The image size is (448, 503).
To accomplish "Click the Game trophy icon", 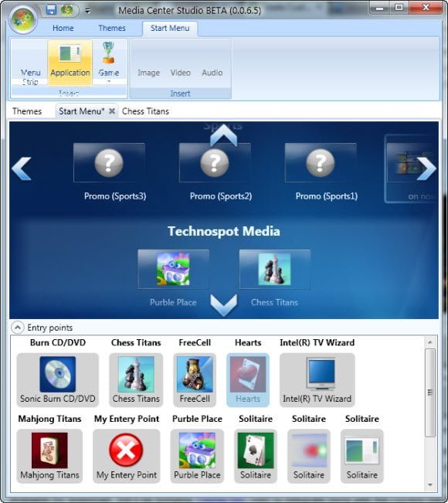I will (x=108, y=53).
